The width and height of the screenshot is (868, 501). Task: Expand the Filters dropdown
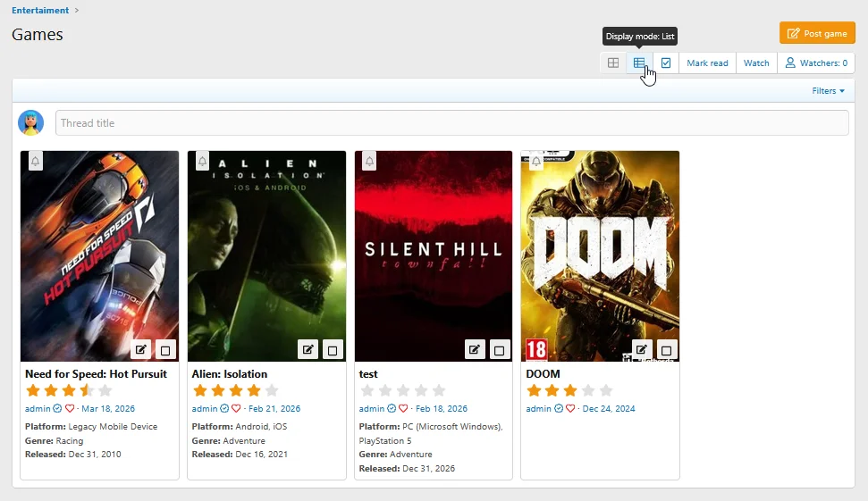(x=828, y=91)
